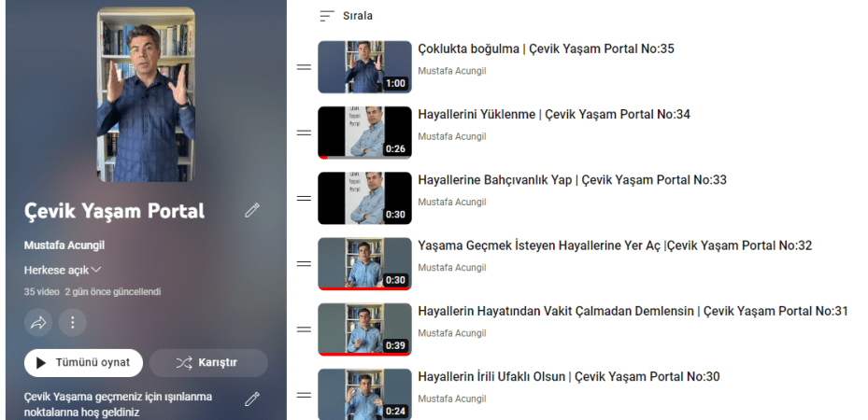Shuffle the playlist with the Karıştır button
This screenshot has width=868, height=420.
[208, 362]
